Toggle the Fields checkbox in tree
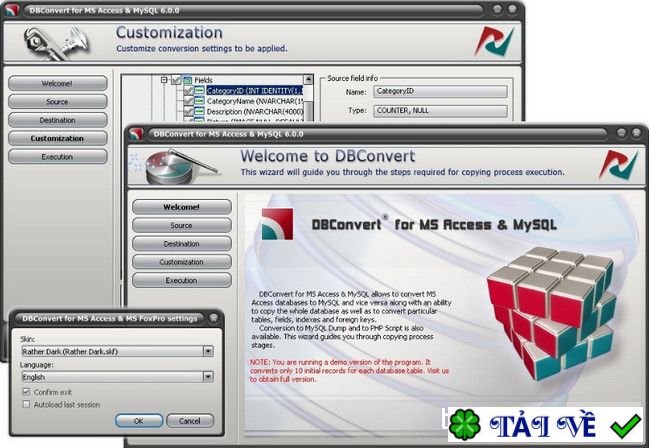 coord(176,80)
